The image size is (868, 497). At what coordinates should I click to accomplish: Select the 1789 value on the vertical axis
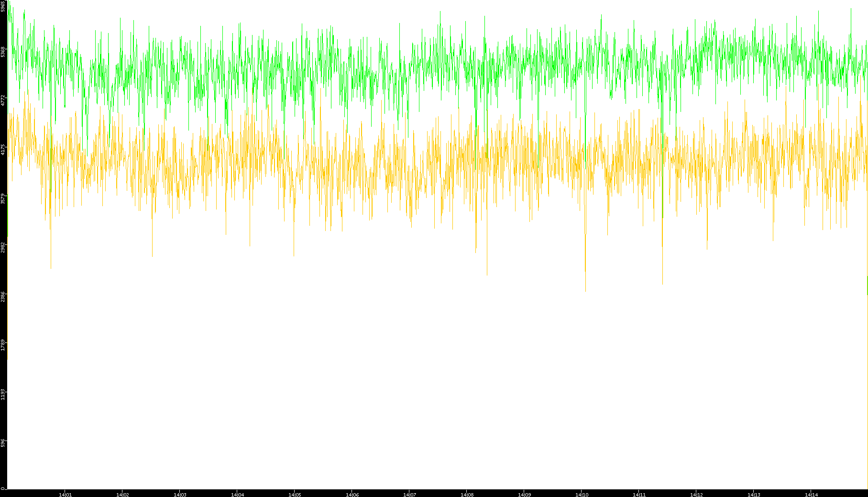pos(3,345)
